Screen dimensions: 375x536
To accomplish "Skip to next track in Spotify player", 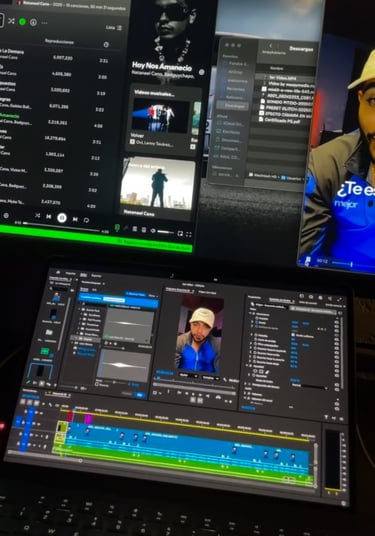I will 75,219.
